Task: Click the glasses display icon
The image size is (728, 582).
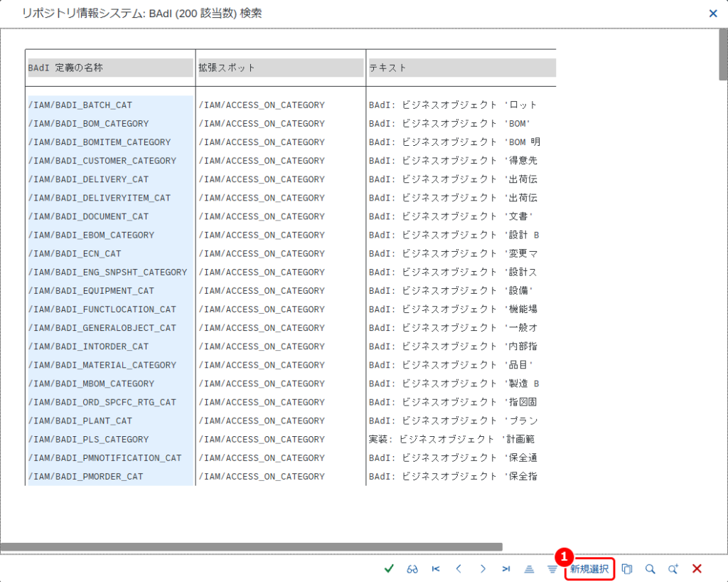Action: click(412, 568)
